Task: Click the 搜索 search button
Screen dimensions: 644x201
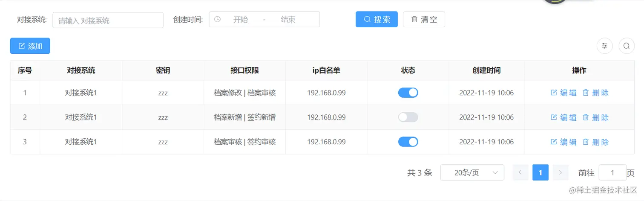Action: click(x=377, y=19)
